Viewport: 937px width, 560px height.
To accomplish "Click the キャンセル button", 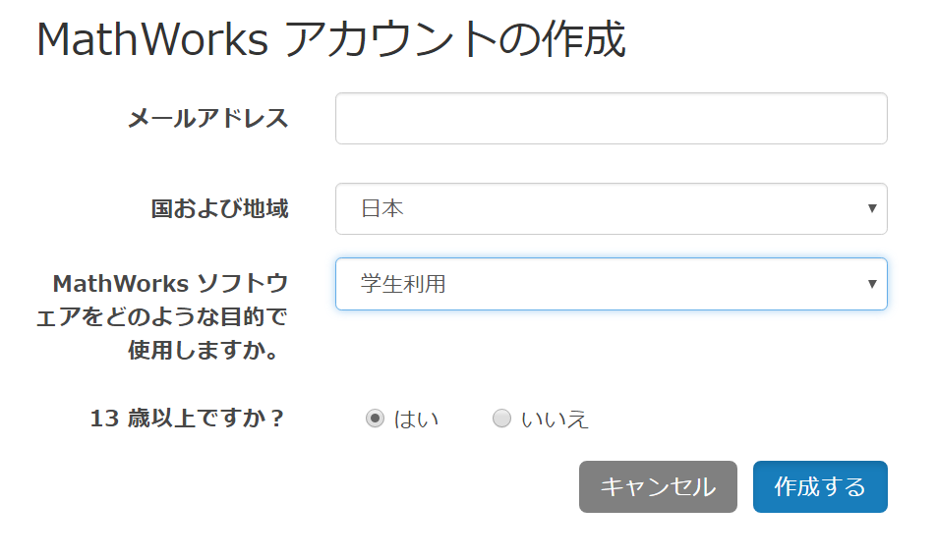I will pyautogui.click(x=658, y=486).
